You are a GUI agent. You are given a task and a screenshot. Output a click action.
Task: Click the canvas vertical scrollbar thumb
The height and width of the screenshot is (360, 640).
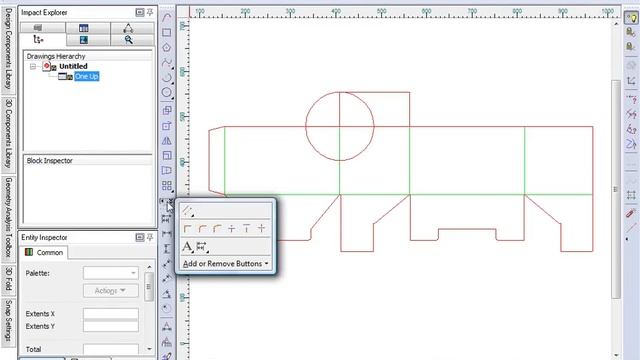[616, 189]
